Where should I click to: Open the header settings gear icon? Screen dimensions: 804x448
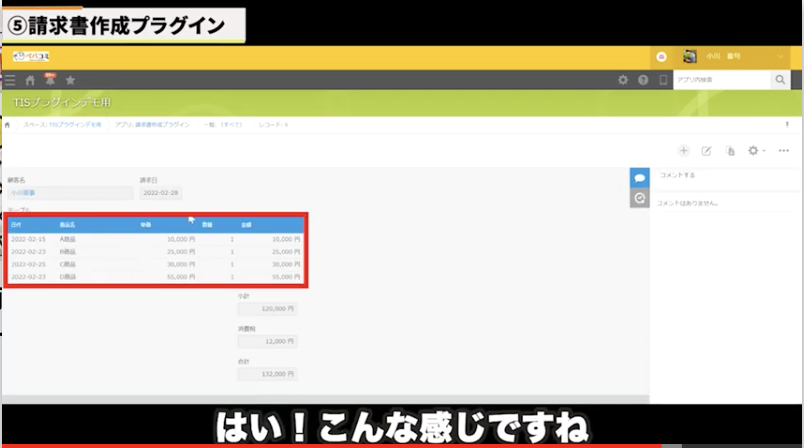(x=623, y=80)
